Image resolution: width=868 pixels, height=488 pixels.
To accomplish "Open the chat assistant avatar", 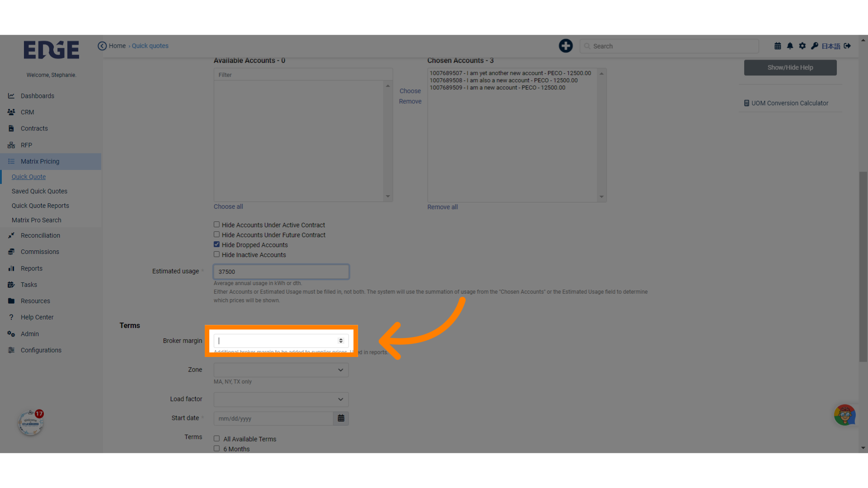I will (x=844, y=415).
